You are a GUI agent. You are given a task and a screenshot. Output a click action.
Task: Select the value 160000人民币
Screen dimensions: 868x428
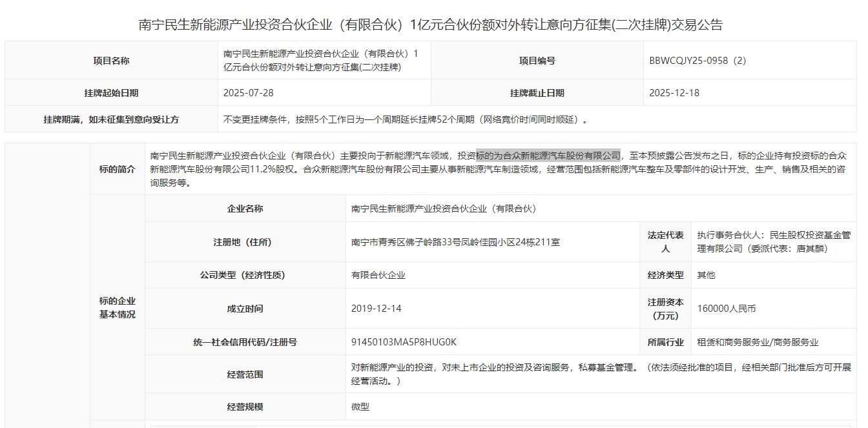[727, 309]
